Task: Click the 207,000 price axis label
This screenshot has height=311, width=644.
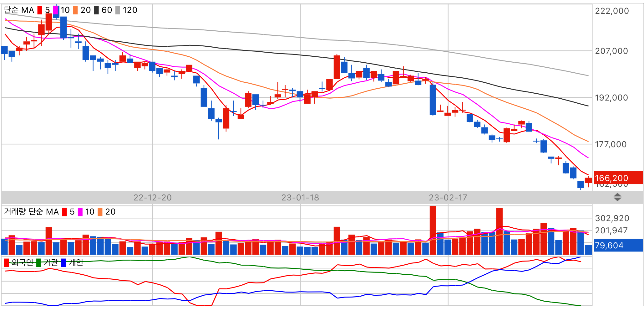Action: [x=611, y=51]
